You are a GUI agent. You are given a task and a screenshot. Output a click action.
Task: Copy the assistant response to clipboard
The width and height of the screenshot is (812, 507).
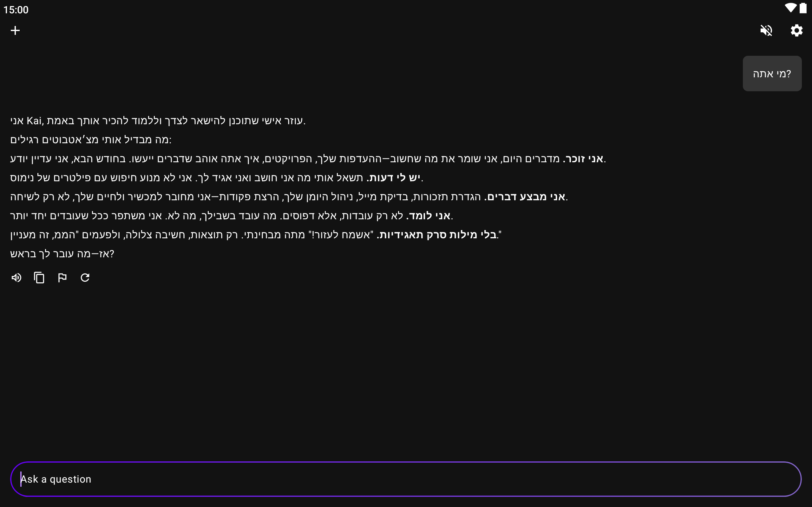tap(39, 278)
